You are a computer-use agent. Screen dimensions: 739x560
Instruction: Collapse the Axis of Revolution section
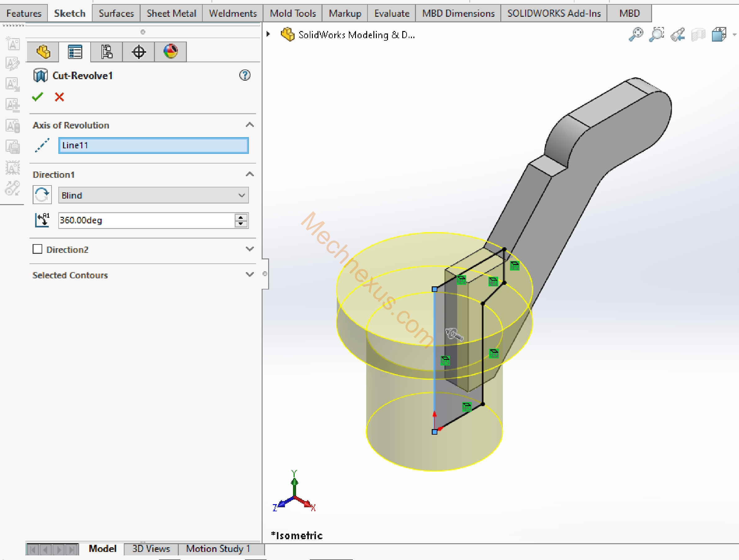point(250,125)
